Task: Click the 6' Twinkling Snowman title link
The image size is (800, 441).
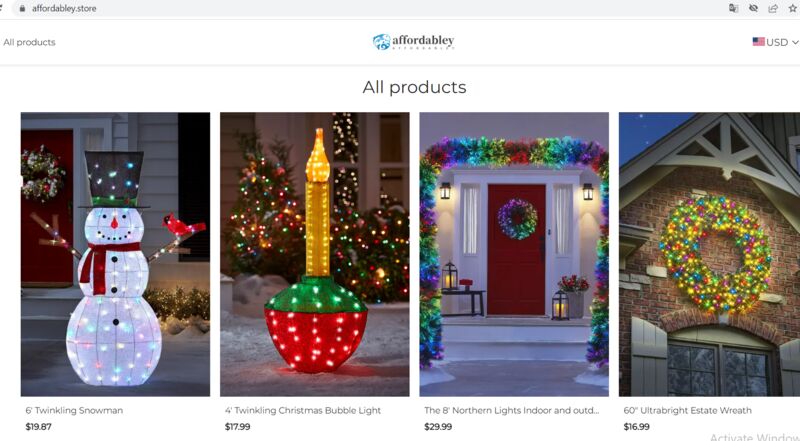Action: 74,410
